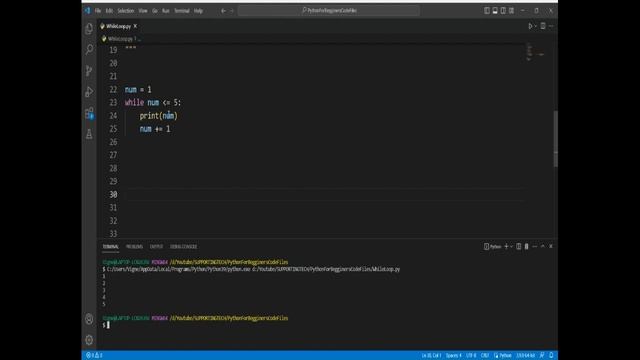Open the Edit menu
The height and width of the screenshot is (360, 640).
[x=109, y=11]
